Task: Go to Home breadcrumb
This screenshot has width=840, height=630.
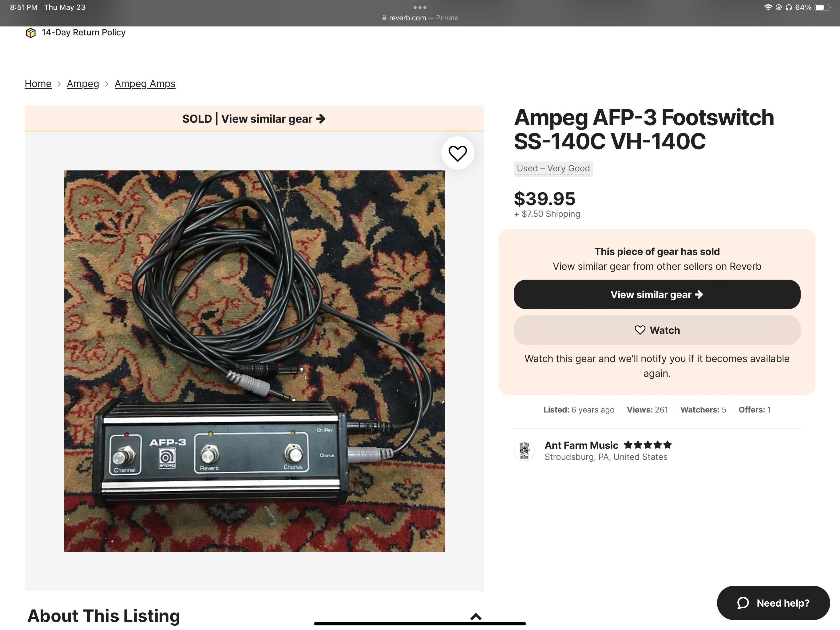Action: (38, 84)
